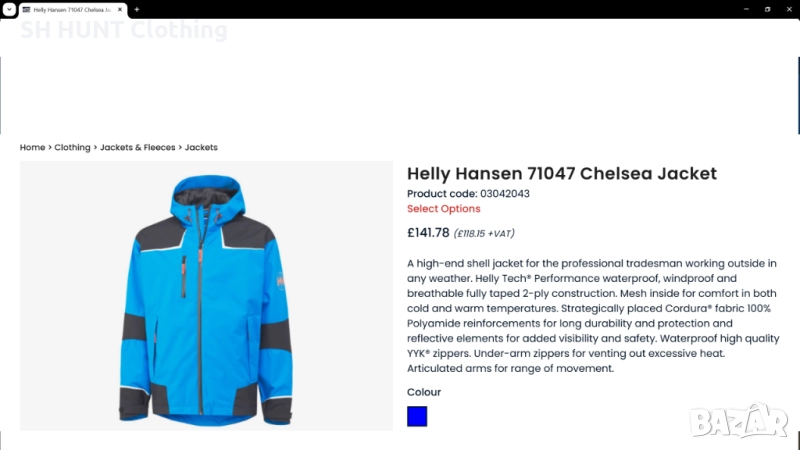This screenshot has width=800, height=450.
Task: Open Clothing breadcrumb link
Action: pyautogui.click(x=72, y=147)
